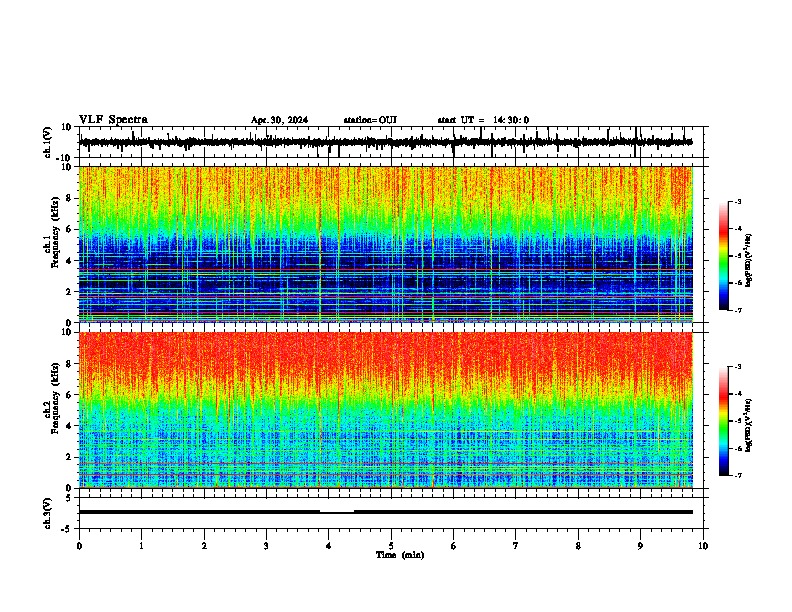This screenshot has width=792, height=612.
Task: Click time axis tick label "0"
Action: [79, 546]
